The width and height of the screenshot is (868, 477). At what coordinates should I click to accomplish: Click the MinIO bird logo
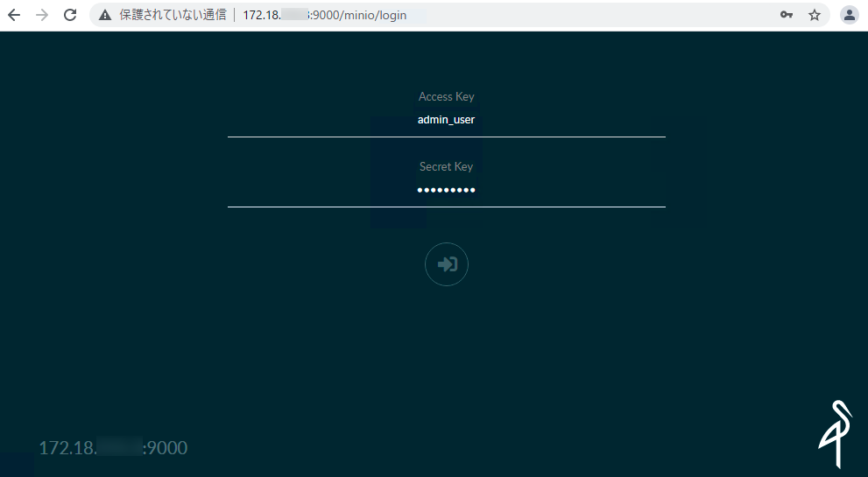[x=836, y=434]
